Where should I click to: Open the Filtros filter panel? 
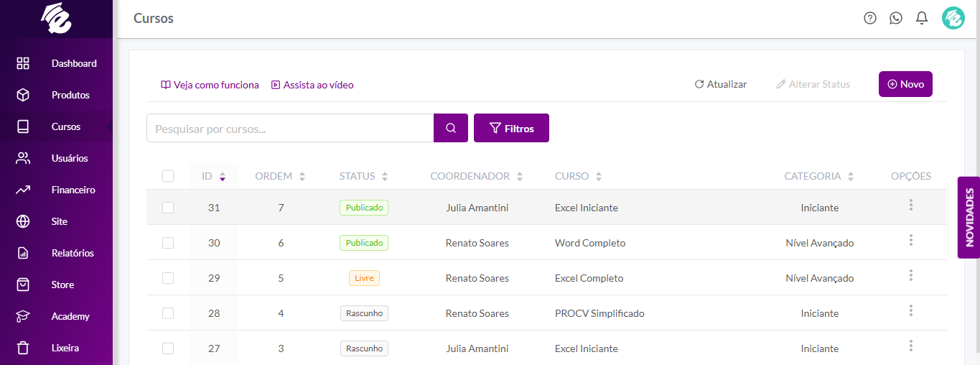coord(511,128)
